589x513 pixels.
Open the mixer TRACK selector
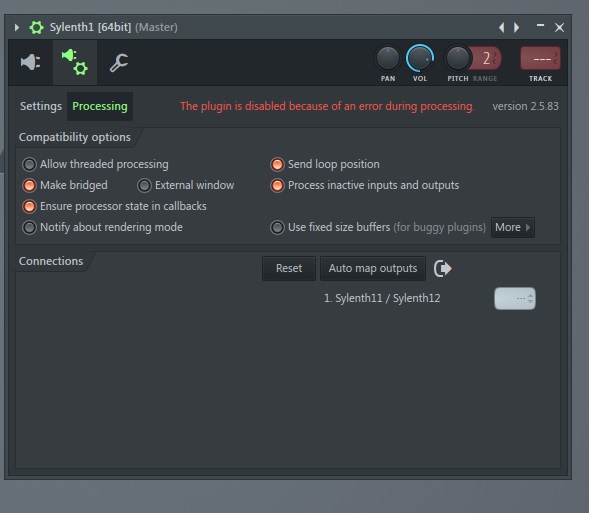point(540,59)
